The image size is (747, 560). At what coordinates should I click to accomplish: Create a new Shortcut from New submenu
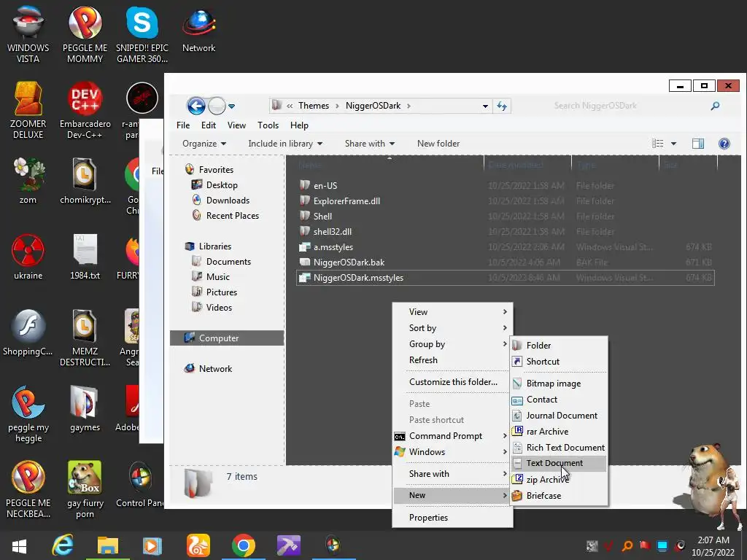point(559,362)
